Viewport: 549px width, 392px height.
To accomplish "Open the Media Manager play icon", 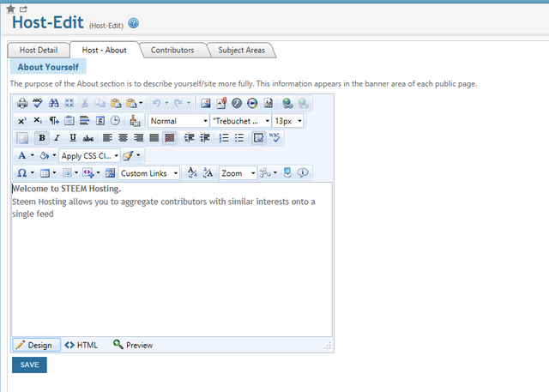I will pos(252,103).
